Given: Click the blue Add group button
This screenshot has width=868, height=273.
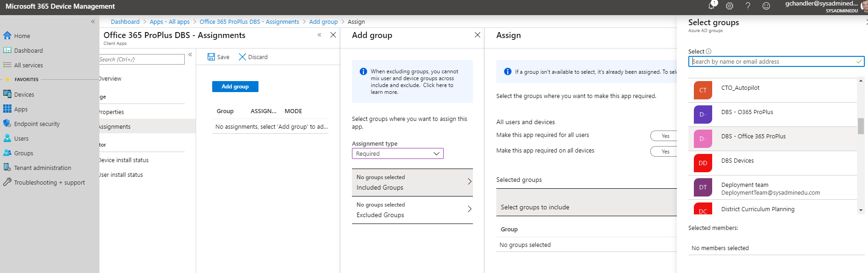Looking at the screenshot, I should coord(235,87).
